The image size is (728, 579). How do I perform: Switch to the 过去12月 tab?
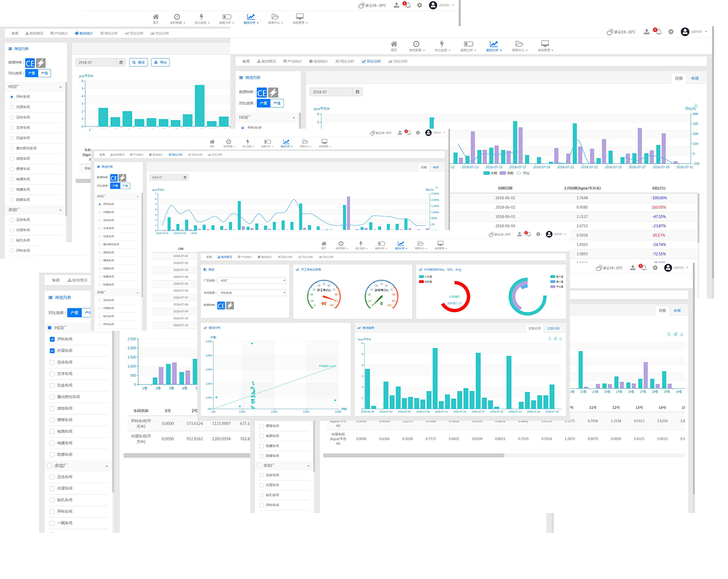click(x=553, y=328)
